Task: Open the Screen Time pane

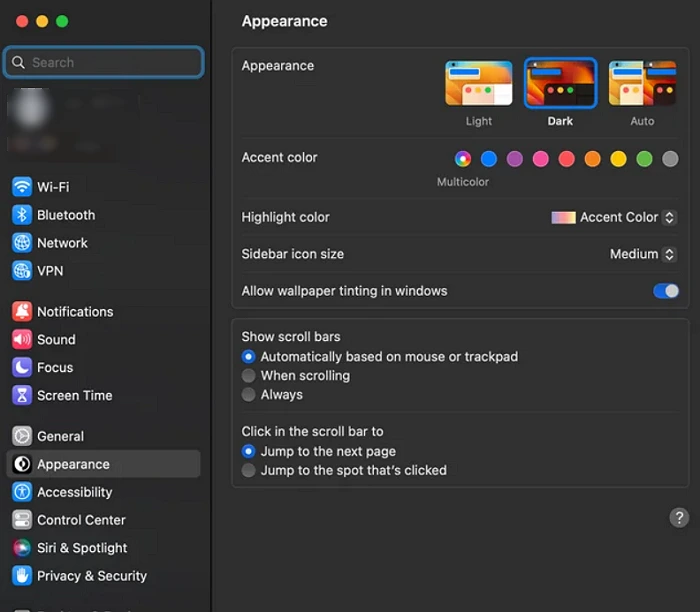Action: [104, 396]
